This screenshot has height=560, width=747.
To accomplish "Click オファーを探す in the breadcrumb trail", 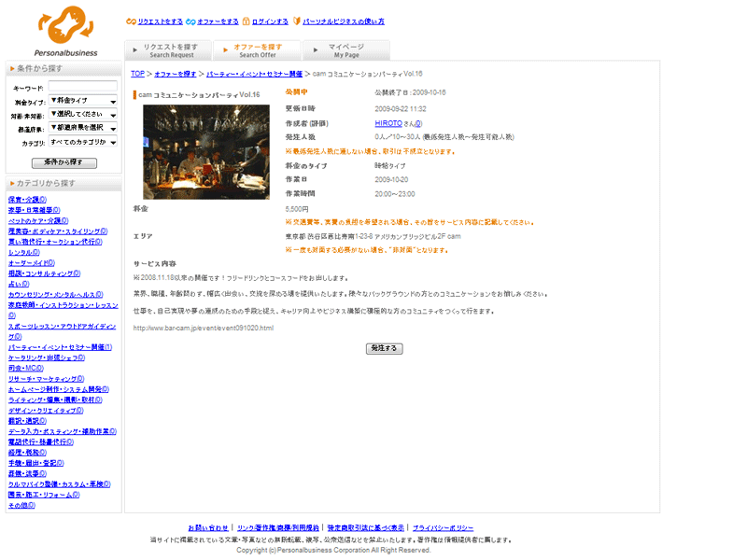I will click(x=176, y=74).
